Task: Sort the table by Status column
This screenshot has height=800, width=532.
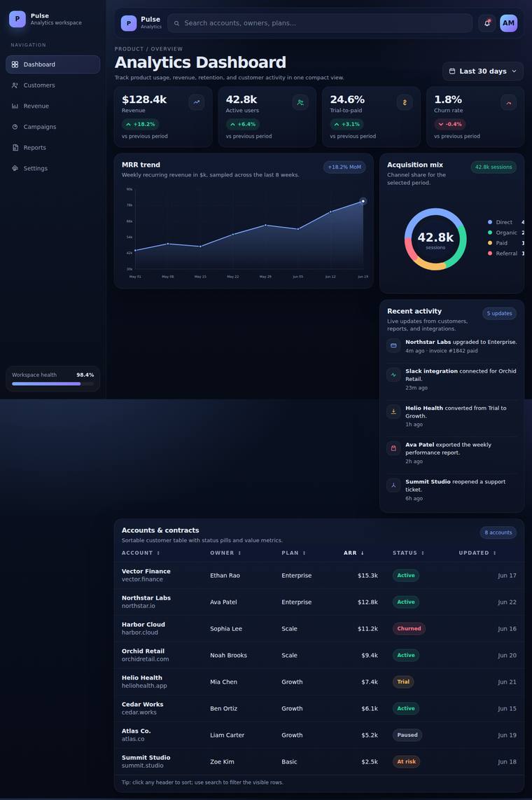Action: tap(408, 553)
